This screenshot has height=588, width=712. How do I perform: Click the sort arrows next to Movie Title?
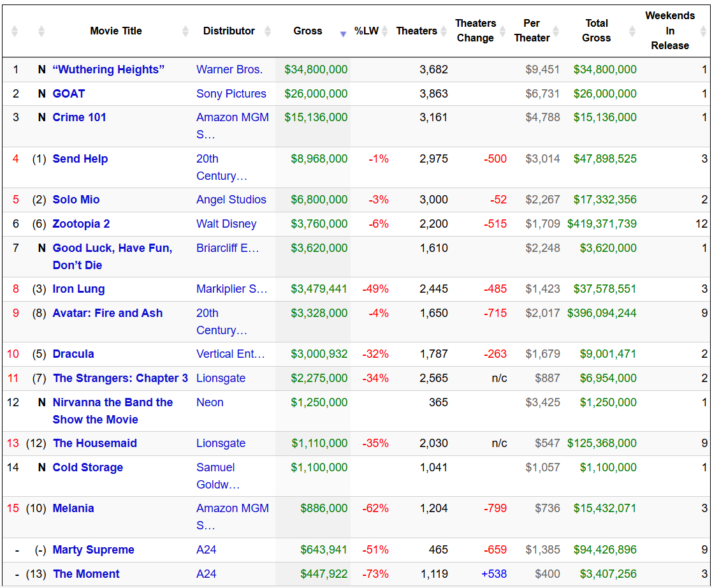[185, 31]
